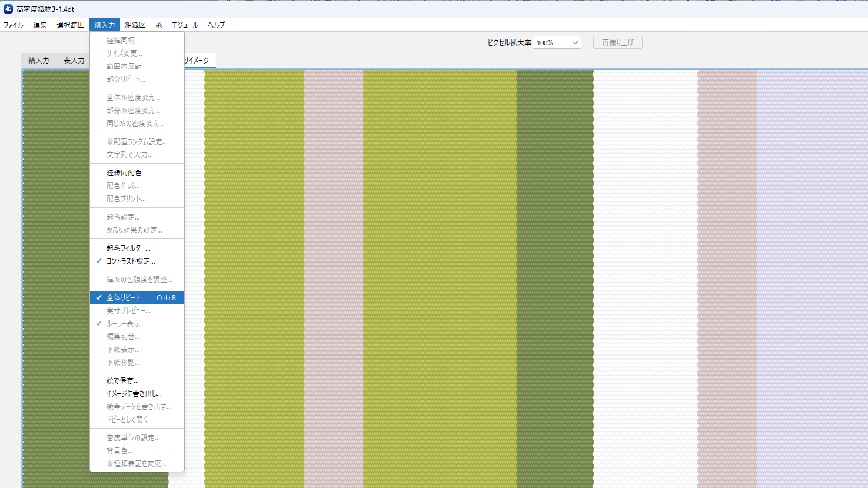Toggle the ルーラー表示 ruler display option

point(123,324)
